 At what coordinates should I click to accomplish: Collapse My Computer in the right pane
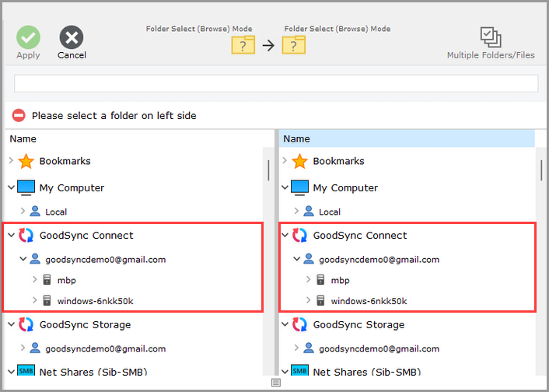pyautogui.click(x=285, y=187)
